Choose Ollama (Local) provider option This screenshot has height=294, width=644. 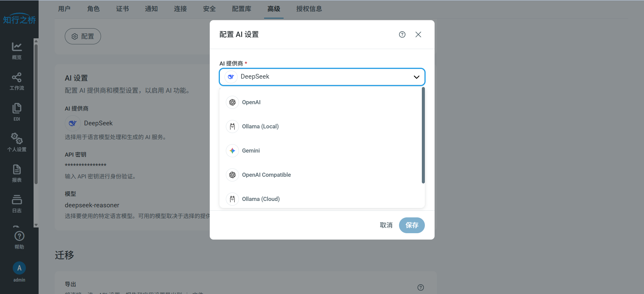pyautogui.click(x=260, y=127)
